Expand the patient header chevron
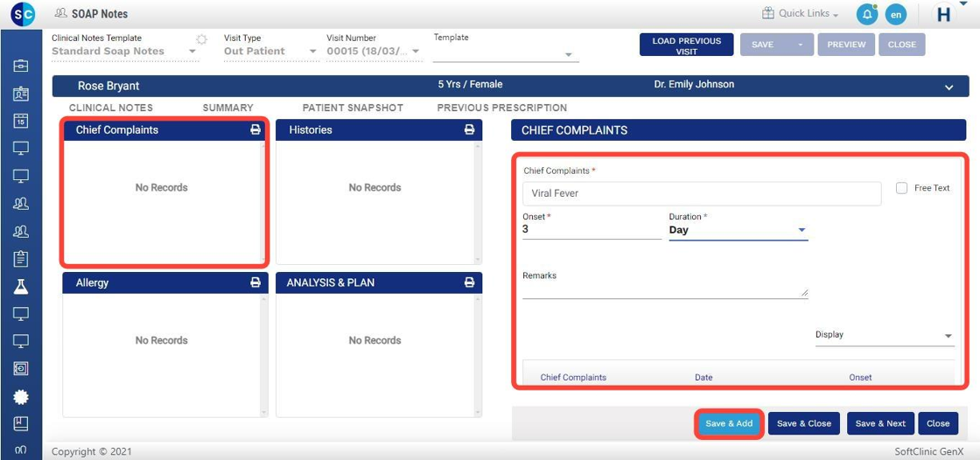980x460 pixels. [x=949, y=87]
